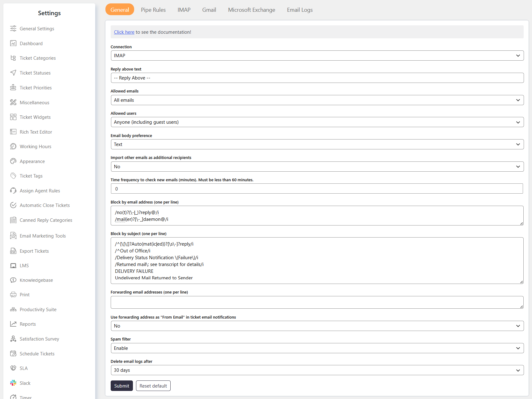532x399 pixels.
Task: Expand Import other emails as recipients dropdown
Action: point(317,166)
